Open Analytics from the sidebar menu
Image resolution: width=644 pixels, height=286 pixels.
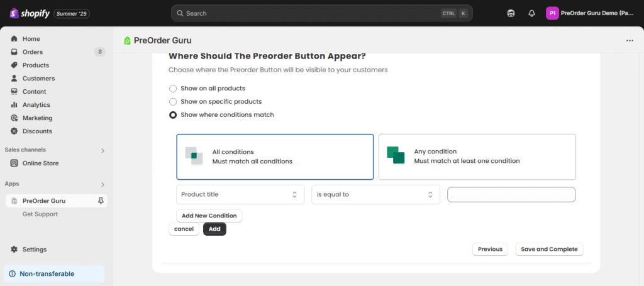(x=36, y=105)
